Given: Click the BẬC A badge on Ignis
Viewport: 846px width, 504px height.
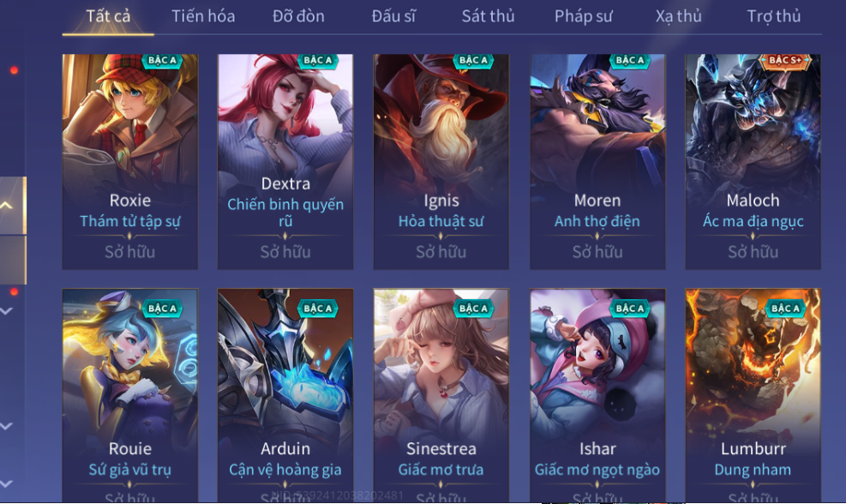Looking at the screenshot, I should pyautogui.click(x=473, y=61).
